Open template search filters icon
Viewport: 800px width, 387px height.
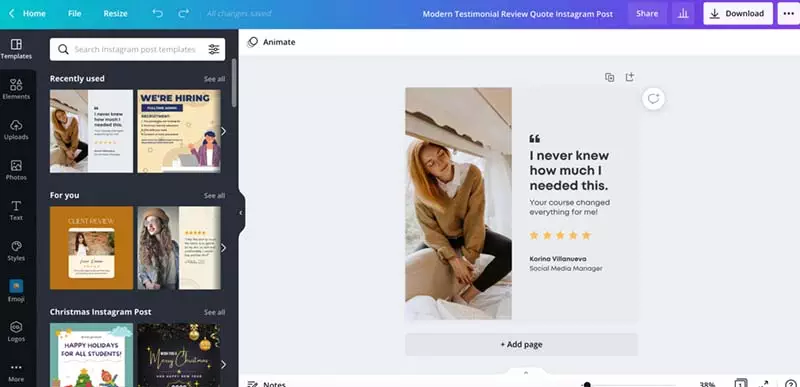point(214,49)
